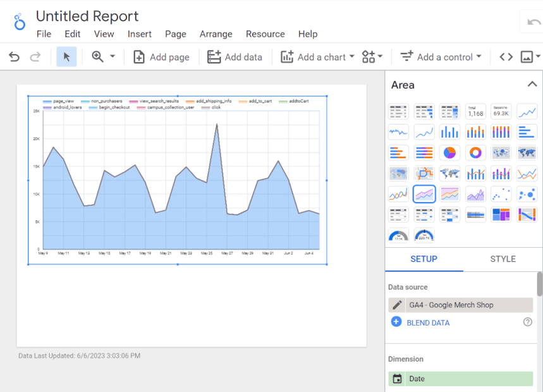The height and width of the screenshot is (392, 543).
Task: Click the Date dimension field
Action: (460, 379)
